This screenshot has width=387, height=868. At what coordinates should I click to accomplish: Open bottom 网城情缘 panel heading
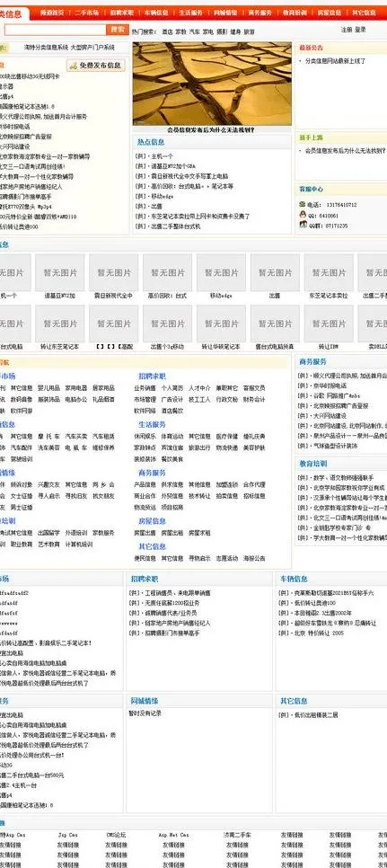click(x=145, y=701)
